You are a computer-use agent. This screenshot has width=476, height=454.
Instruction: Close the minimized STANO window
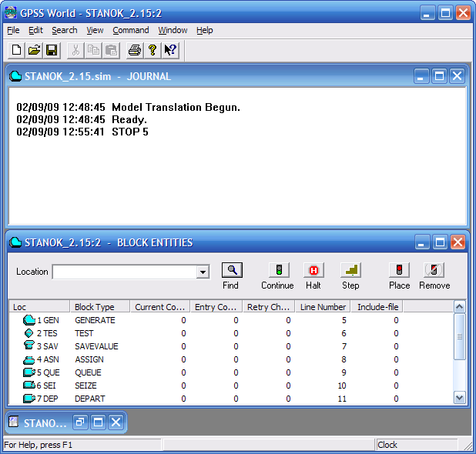116,422
